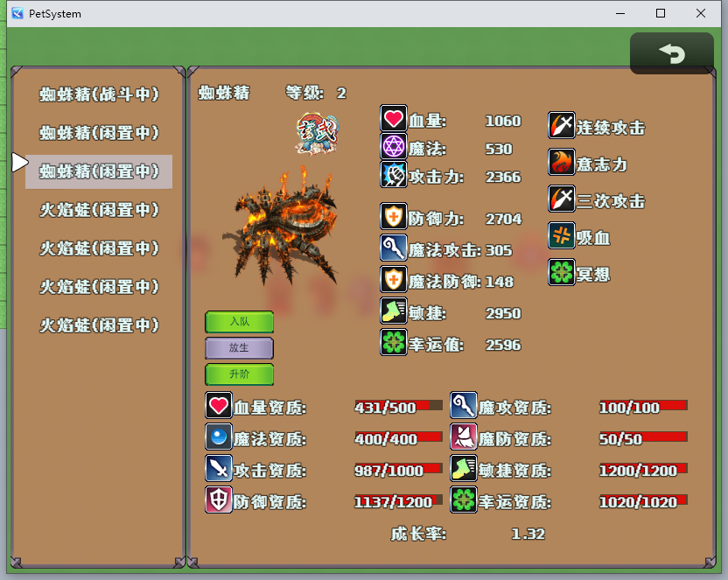
Task: Click the 放生 purple button
Action: pos(239,348)
